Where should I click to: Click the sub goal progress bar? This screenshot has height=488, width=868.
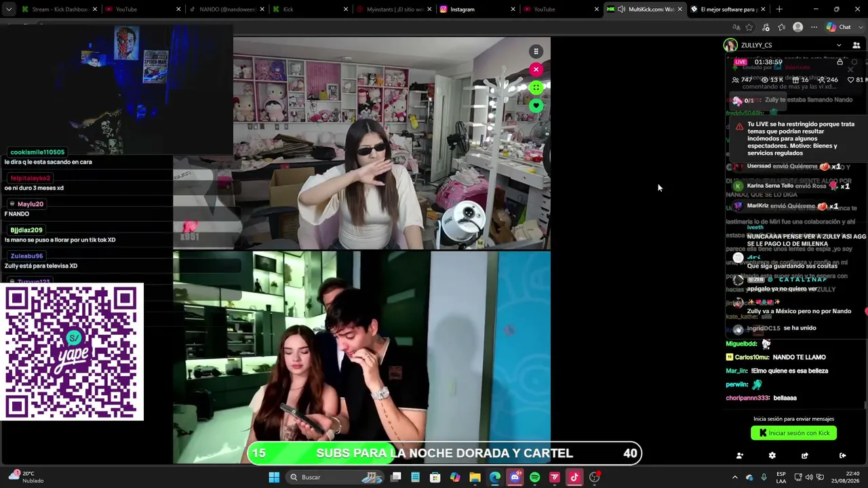(444, 453)
